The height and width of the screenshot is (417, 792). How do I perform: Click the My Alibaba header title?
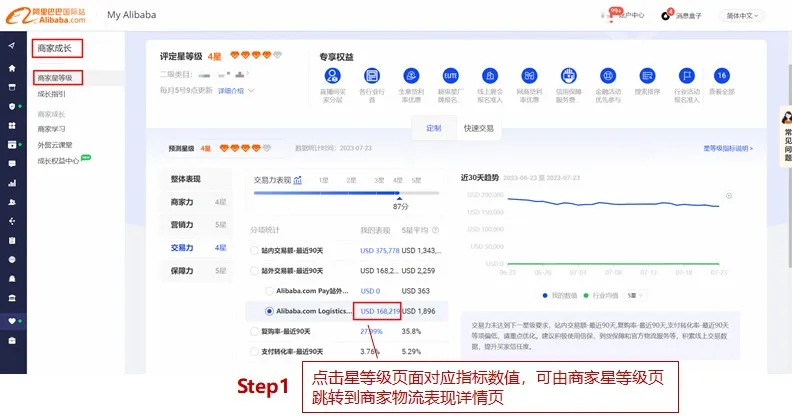point(131,15)
